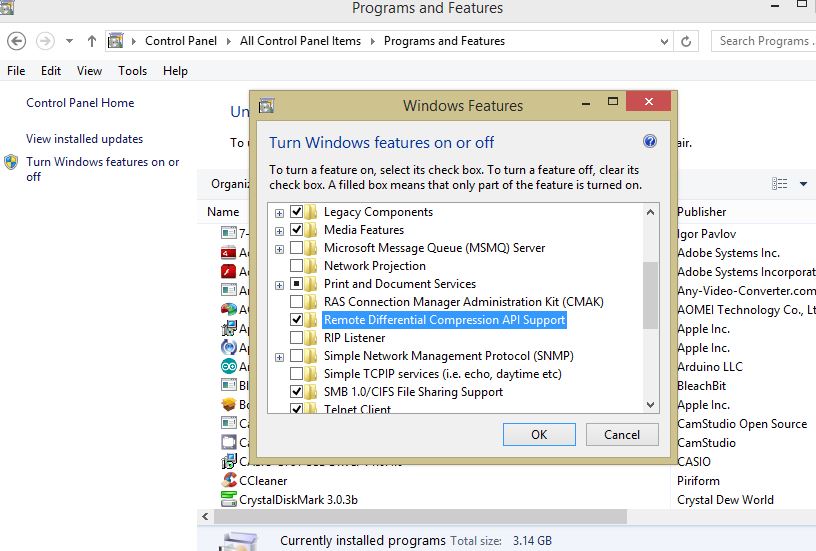Open the View menu
This screenshot has height=551, width=816.
90,71
